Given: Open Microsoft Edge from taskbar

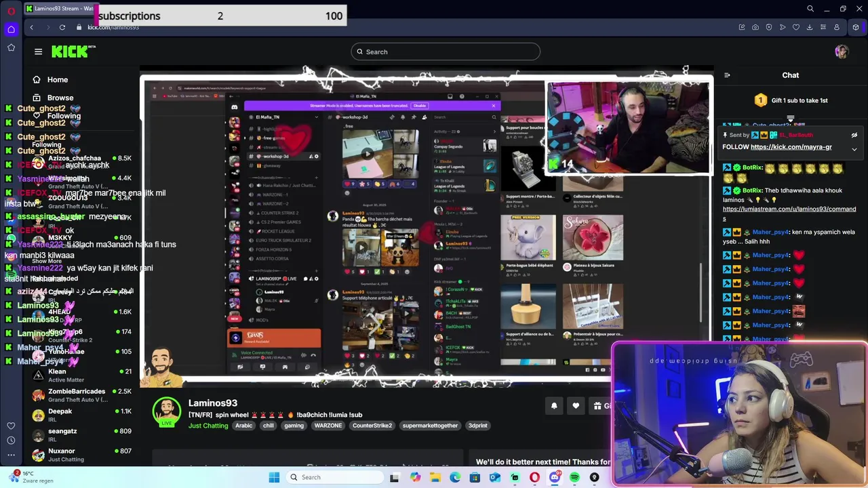Looking at the screenshot, I should click(455, 477).
